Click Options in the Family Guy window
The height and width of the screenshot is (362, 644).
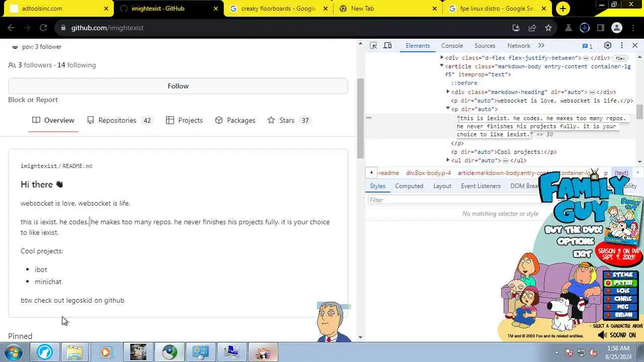point(575,242)
